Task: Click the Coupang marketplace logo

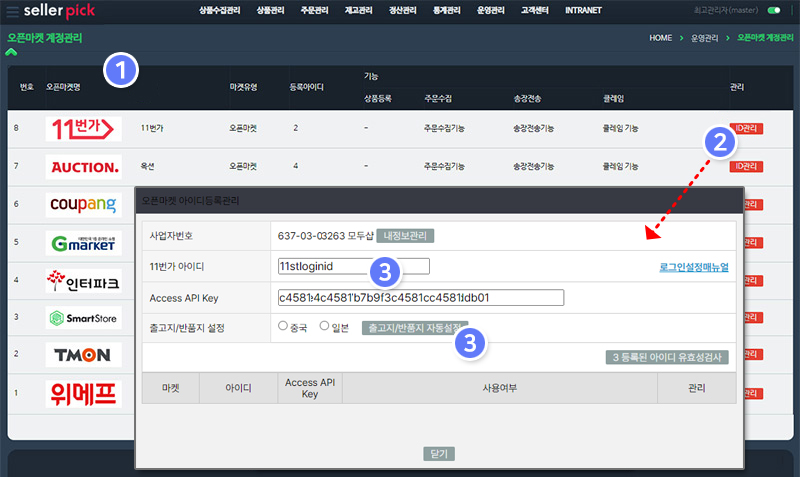Action: pyautogui.click(x=84, y=204)
